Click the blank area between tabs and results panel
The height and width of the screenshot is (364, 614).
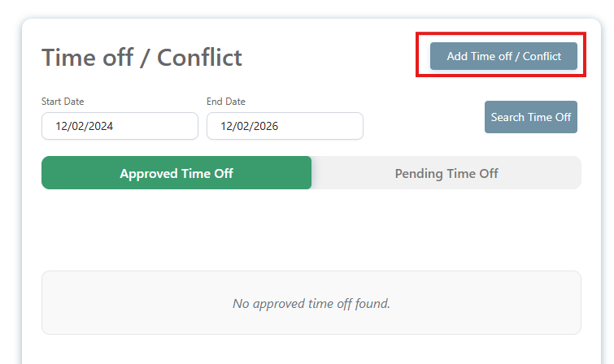pyautogui.click(x=311, y=230)
